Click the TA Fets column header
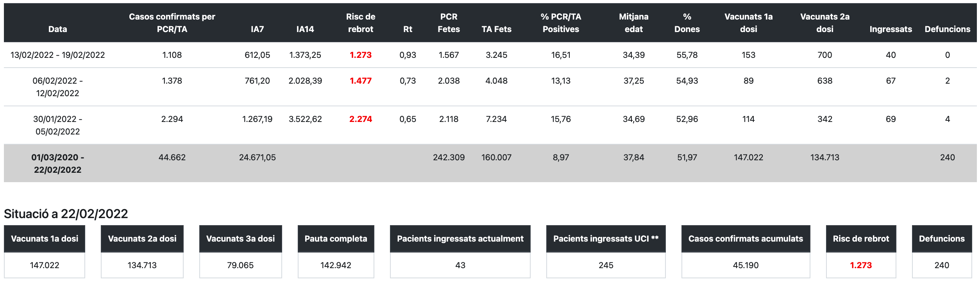 (496, 29)
